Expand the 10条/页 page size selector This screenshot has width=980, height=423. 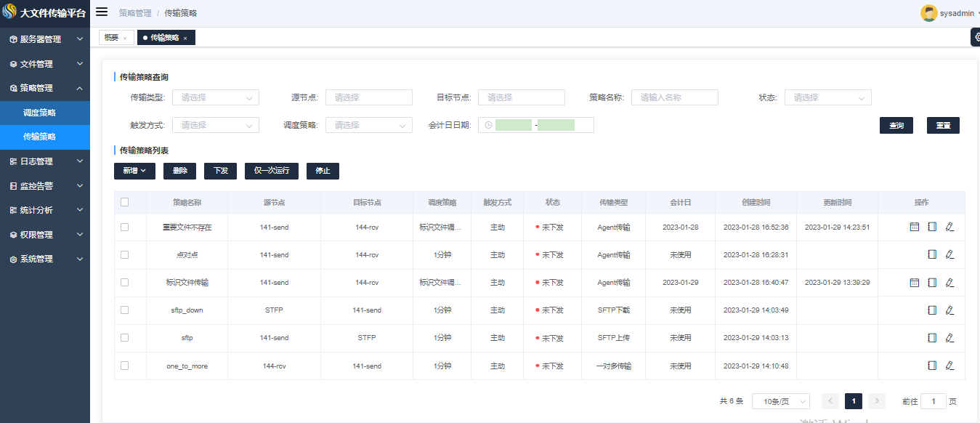coord(781,401)
